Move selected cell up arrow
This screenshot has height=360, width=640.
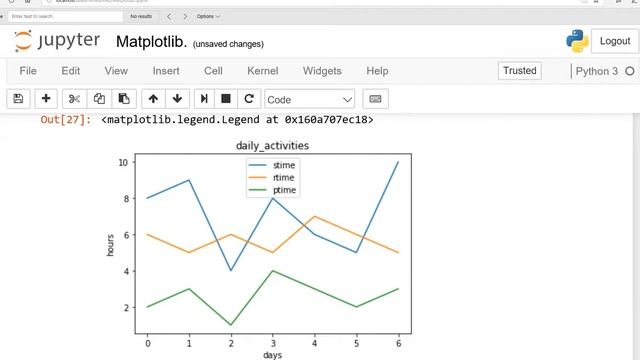tap(153, 99)
